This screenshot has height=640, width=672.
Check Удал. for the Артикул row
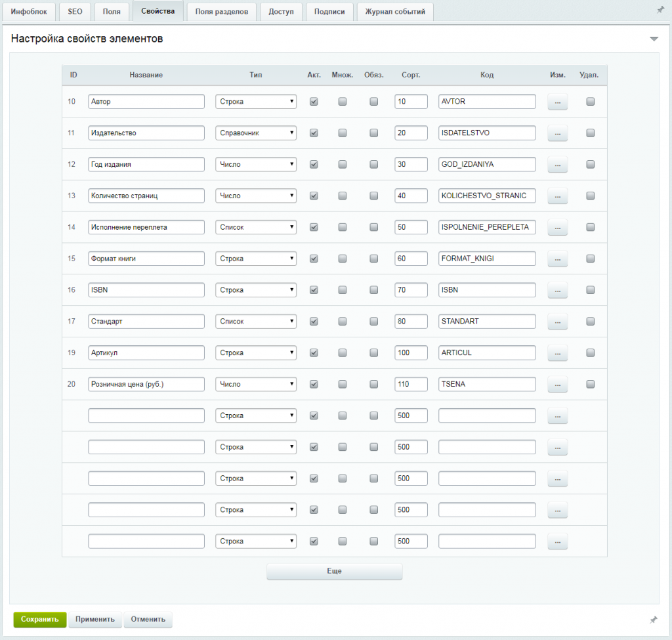point(591,352)
